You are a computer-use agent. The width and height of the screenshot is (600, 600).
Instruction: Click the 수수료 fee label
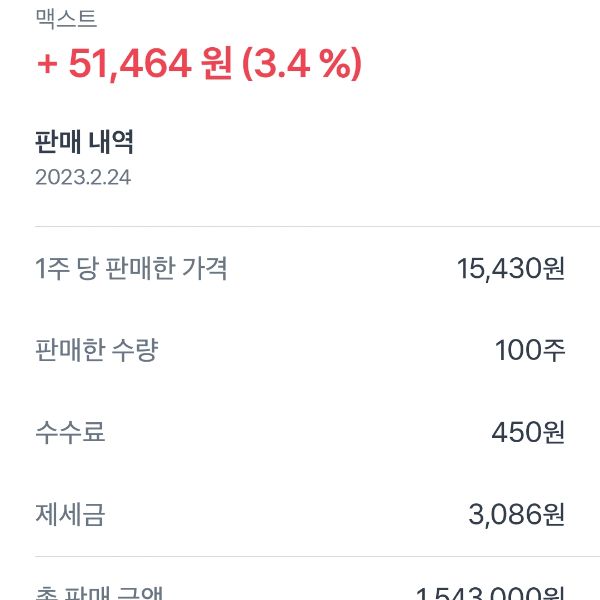[70, 432]
